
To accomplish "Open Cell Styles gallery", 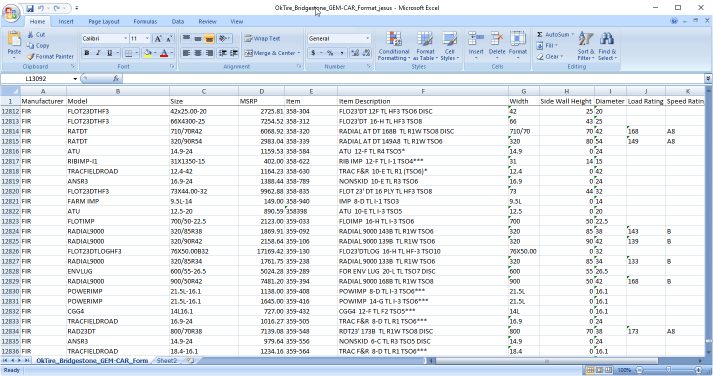I will point(449,45).
